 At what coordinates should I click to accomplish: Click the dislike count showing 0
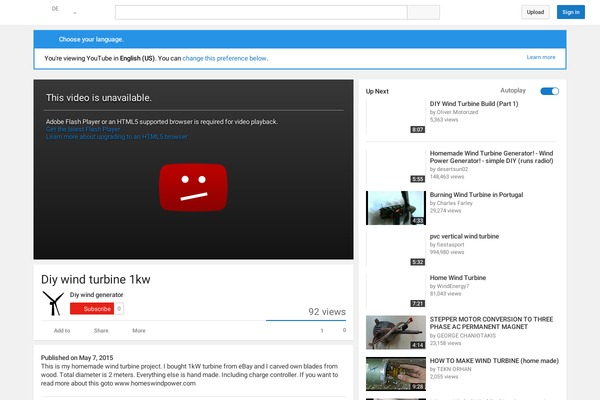pos(344,330)
